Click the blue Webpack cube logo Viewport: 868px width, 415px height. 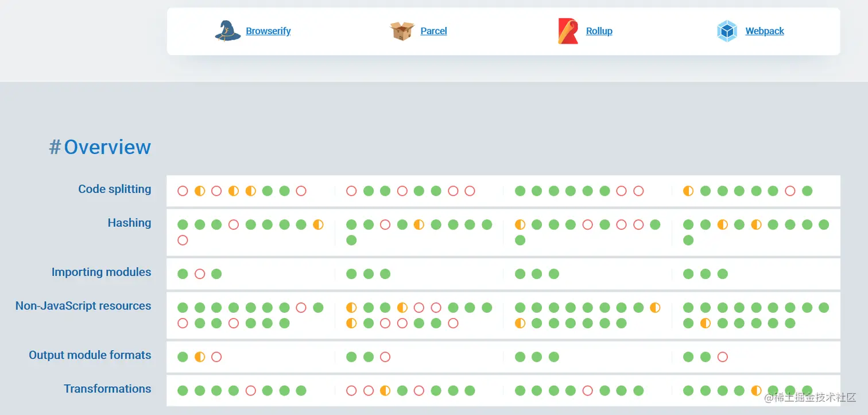coord(727,31)
